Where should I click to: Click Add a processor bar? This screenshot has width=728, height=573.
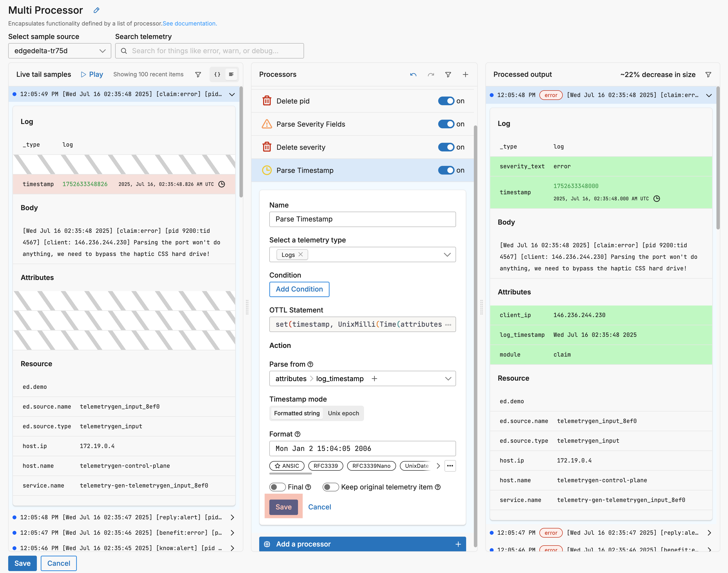point(363,544)
